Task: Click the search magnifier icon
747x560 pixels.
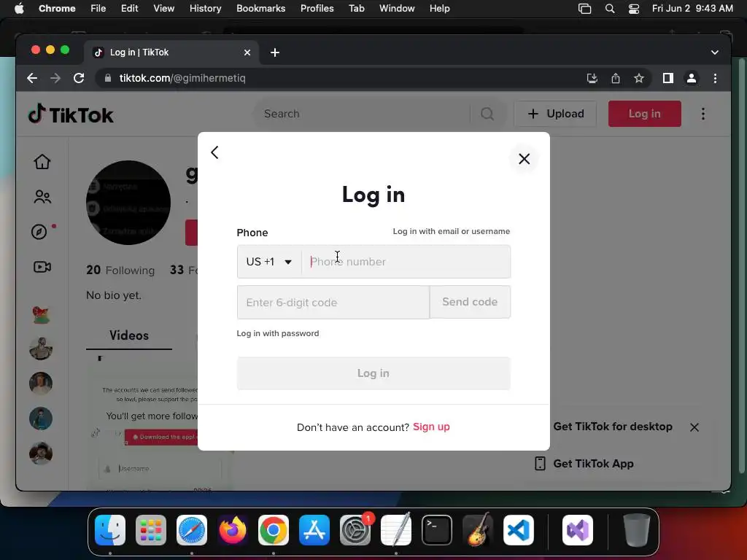Action: coord(487,114)
